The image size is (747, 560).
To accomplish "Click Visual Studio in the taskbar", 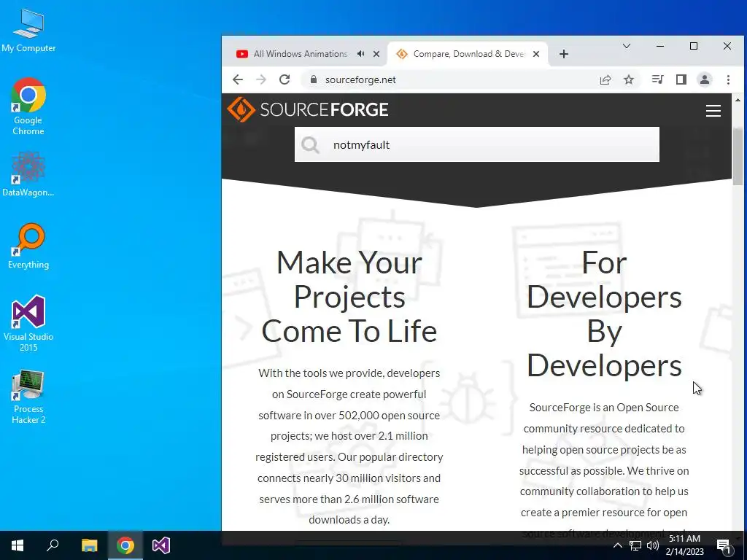I will 161,545.
